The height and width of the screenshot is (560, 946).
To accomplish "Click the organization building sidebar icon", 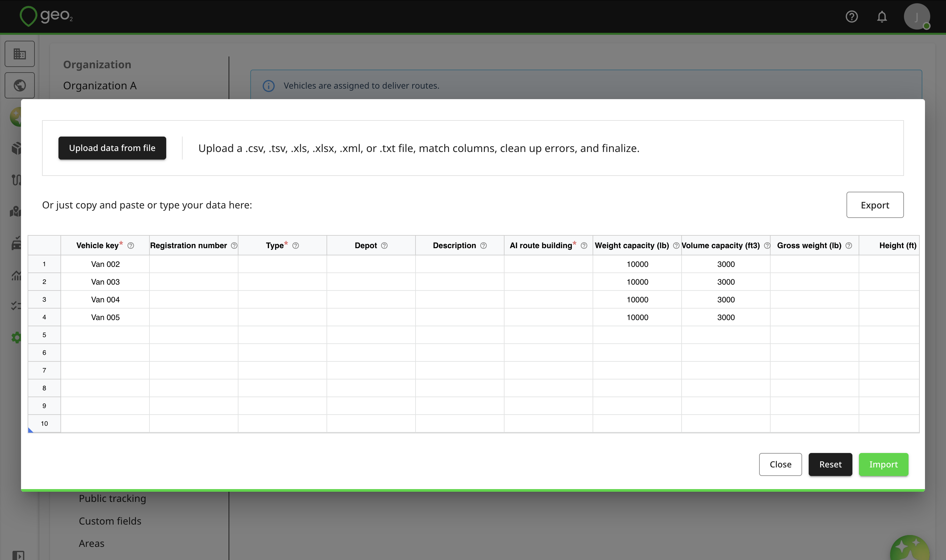I will (x=20, y=54).
